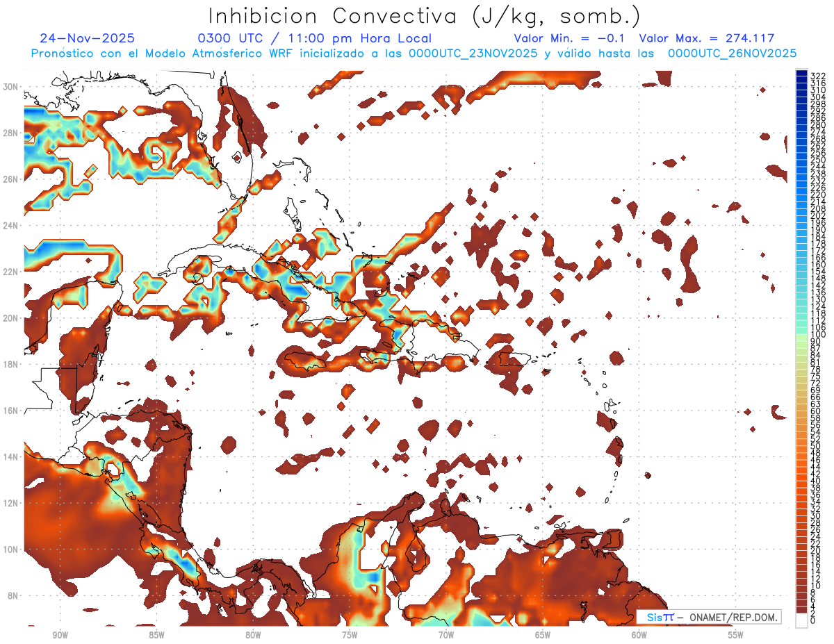Click the '26N' latitude label

pyautogui.click(x=11, y=179)
